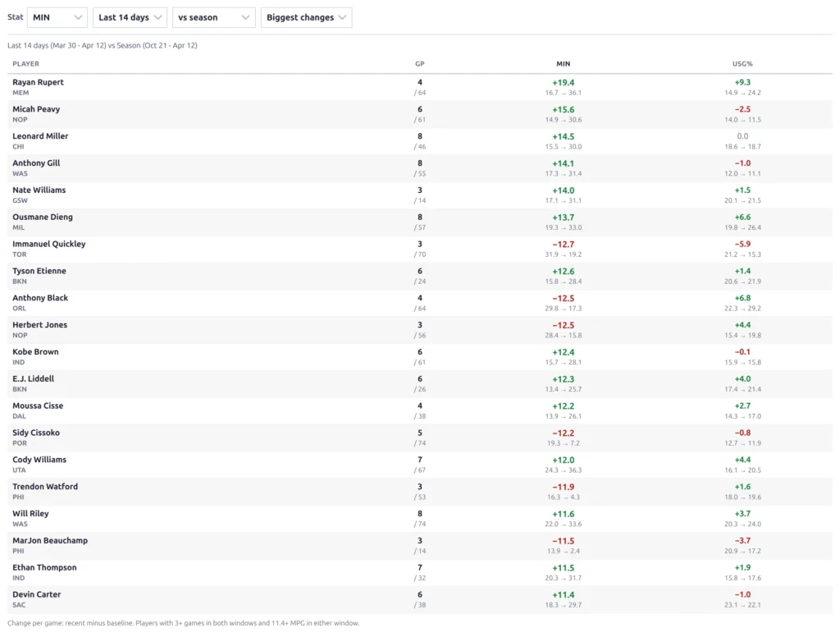
Task: Select Kobe Brown player name
Action: pyautogui.click(x=35, y=351)
